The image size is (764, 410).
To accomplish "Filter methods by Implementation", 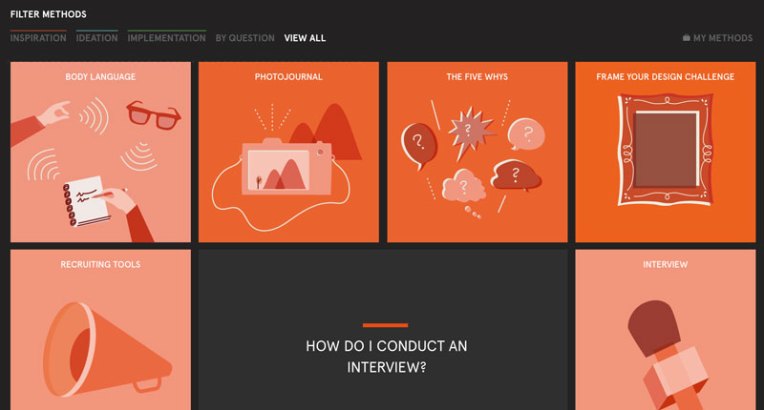I will [x=167, y=38].
